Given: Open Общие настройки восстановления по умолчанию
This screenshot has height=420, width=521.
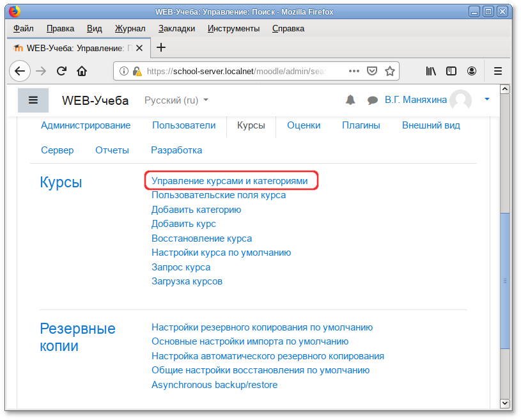Looking at the screenshot, I should pyautogui.click(x=261, y=370).
